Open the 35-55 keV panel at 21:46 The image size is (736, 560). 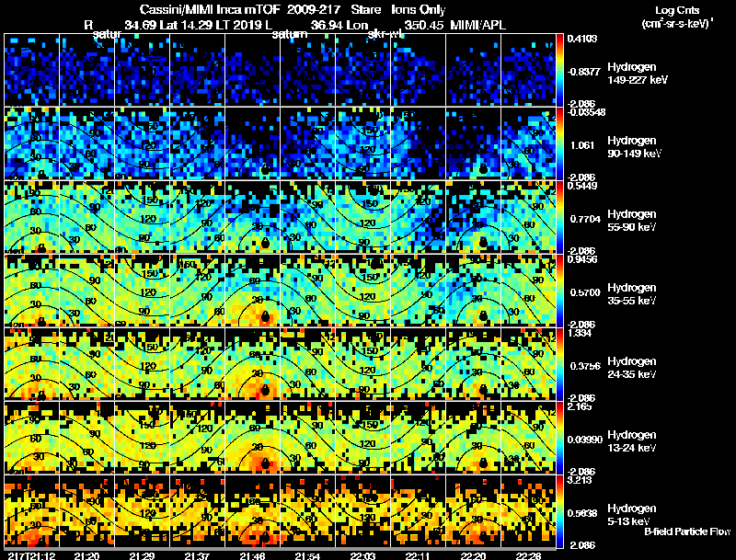click(252, 291)
